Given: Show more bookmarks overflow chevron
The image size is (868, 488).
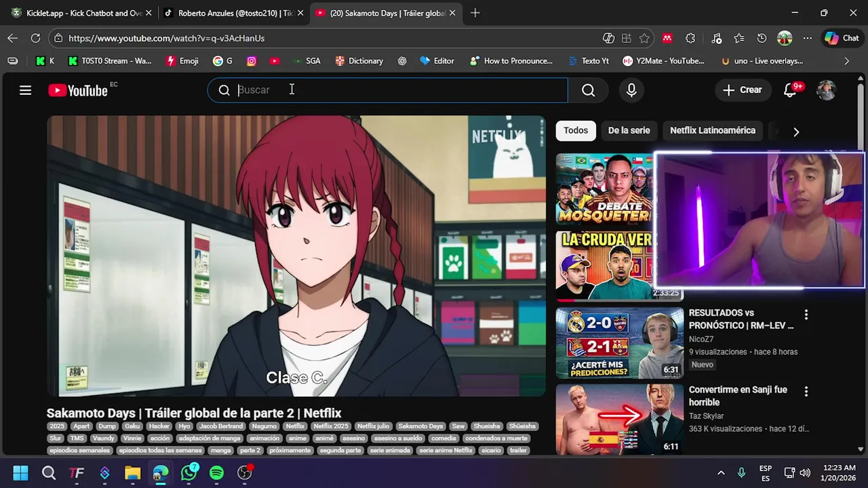Looking at the screenshot, I should click(846, 61).
